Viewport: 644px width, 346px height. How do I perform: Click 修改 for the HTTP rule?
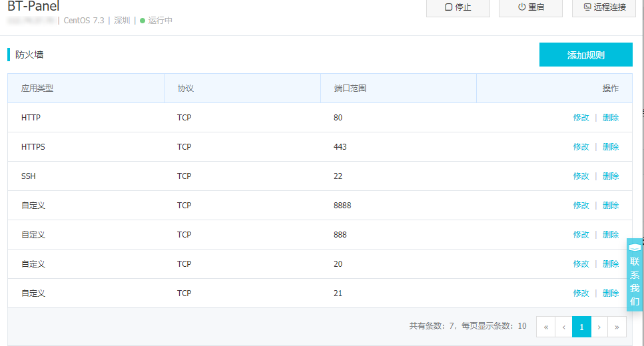[x=581, y=118]
